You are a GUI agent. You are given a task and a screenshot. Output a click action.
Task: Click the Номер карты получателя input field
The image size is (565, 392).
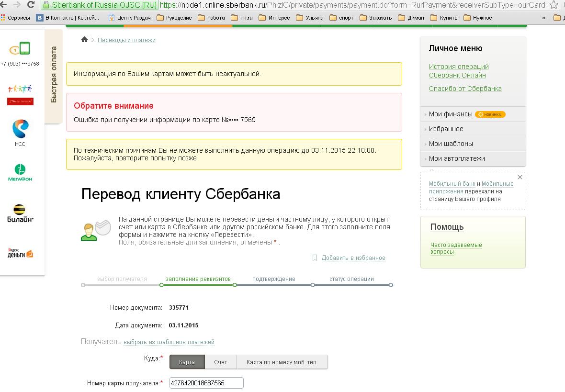tap(206, 383)
